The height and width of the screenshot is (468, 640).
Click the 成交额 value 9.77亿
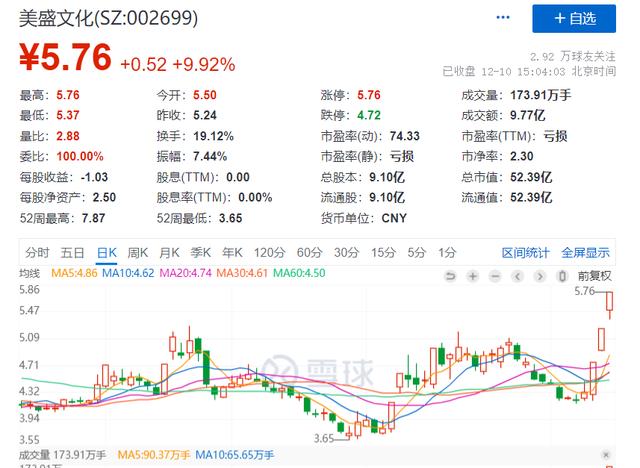coord(527,116)
